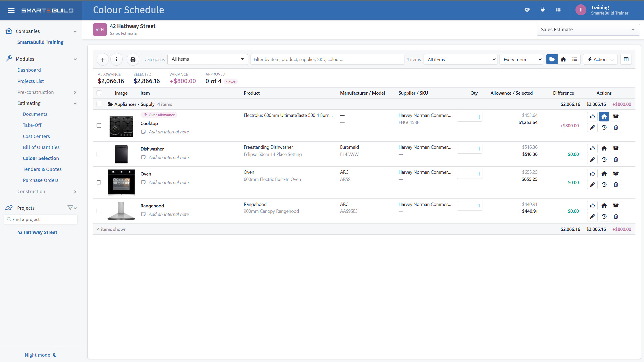Click the plug integrations icon in header
Screen dimensions: 644x362
[543, 10]
